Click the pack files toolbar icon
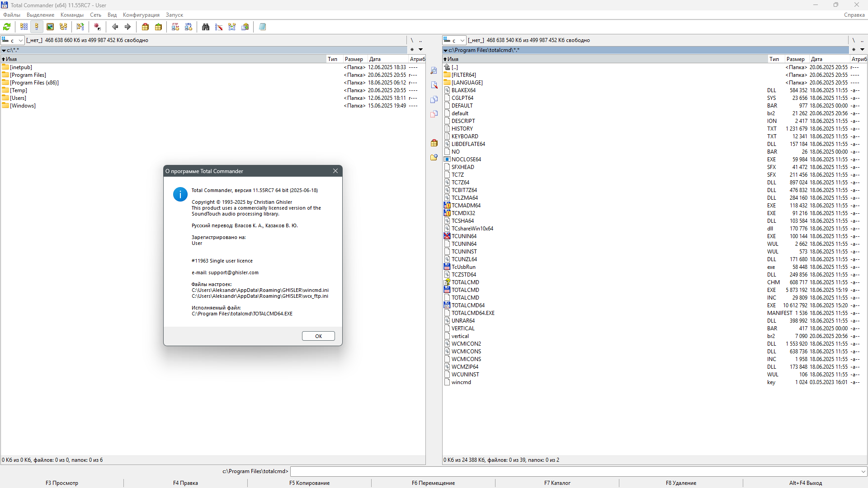Viewport: 868px width, 488px height. coord(145,27)
